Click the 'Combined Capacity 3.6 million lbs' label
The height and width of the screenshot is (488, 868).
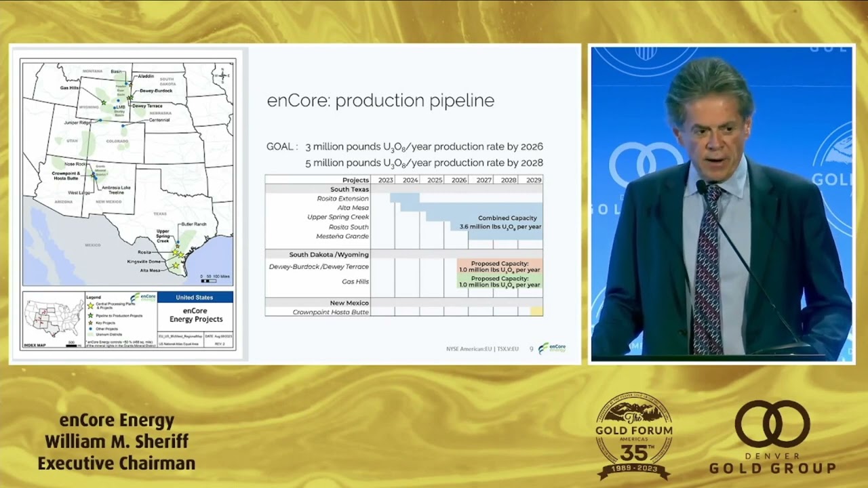(500, 222)
